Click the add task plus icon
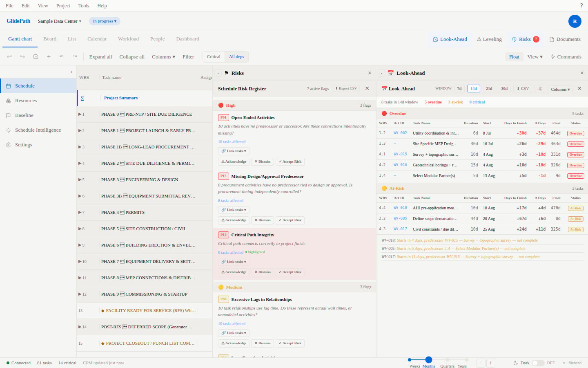The width and height of the screenshot is (588, 368). (x=49, y=57)
